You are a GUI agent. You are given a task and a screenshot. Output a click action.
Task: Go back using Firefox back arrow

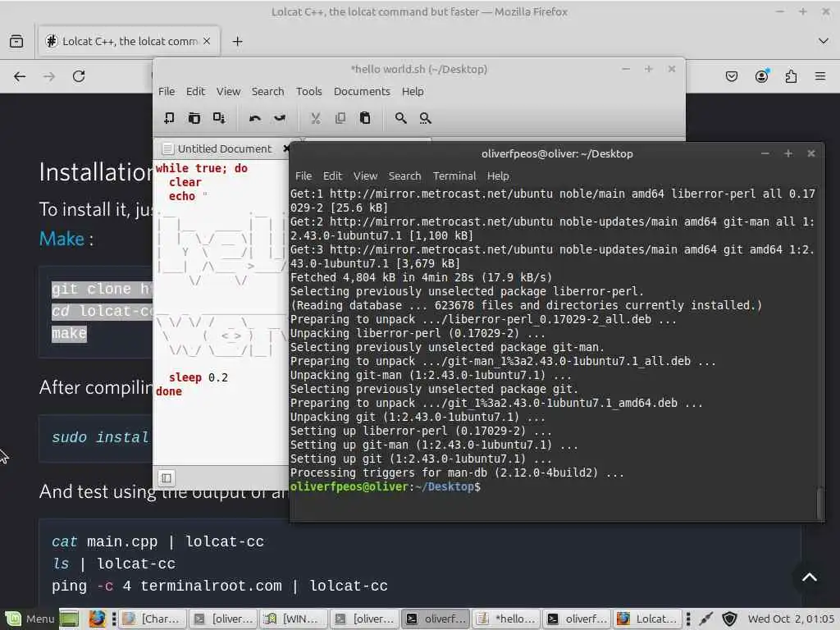click(20, 76)
